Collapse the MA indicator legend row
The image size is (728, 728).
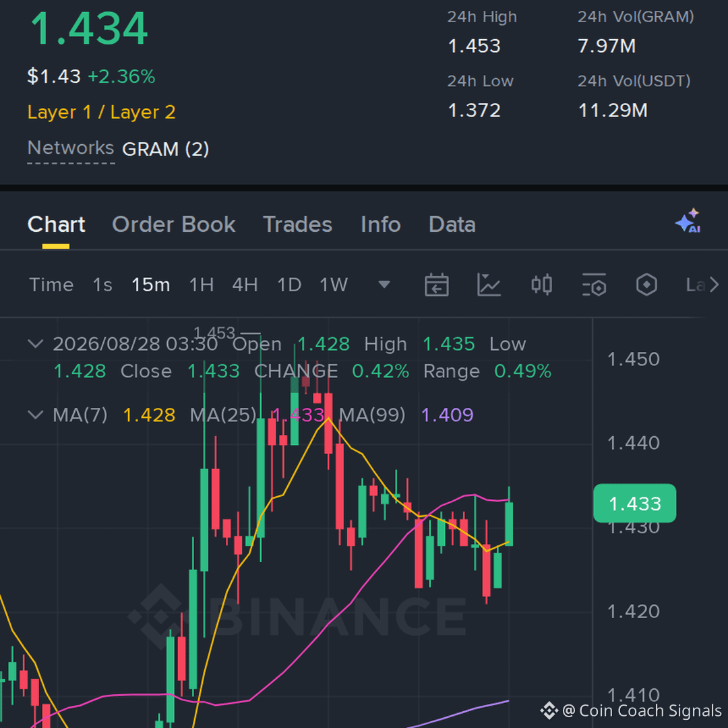36,415
